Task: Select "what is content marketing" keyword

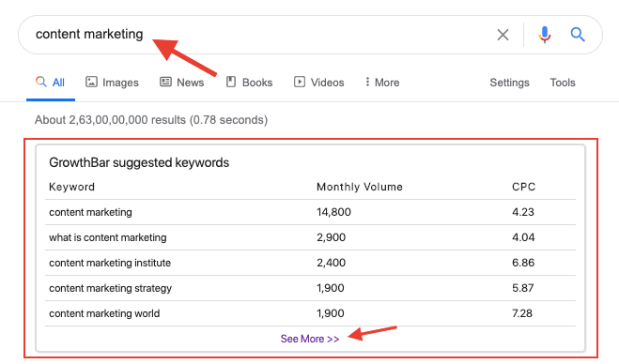Action: (x=108, y=237)
